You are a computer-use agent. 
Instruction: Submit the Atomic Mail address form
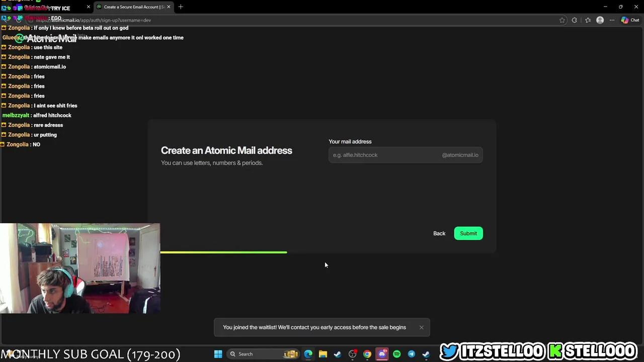(x=468, y=233)
